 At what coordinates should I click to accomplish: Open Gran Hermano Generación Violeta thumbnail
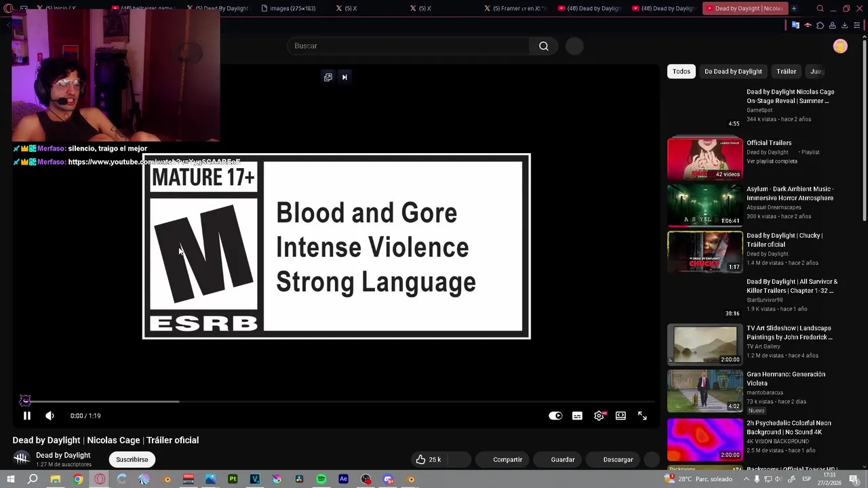705,390
